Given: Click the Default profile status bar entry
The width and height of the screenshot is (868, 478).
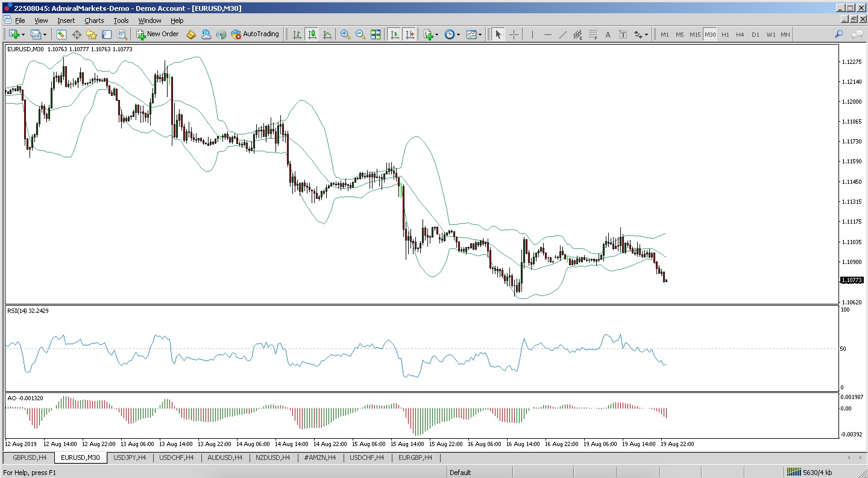Looking at the screenshot, I should click(460, 472).
